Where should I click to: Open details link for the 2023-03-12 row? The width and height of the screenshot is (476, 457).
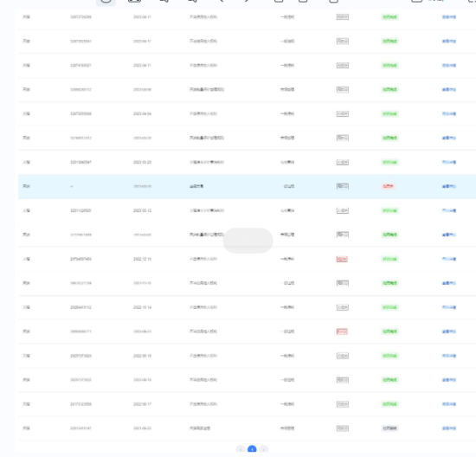coord(448,210)
